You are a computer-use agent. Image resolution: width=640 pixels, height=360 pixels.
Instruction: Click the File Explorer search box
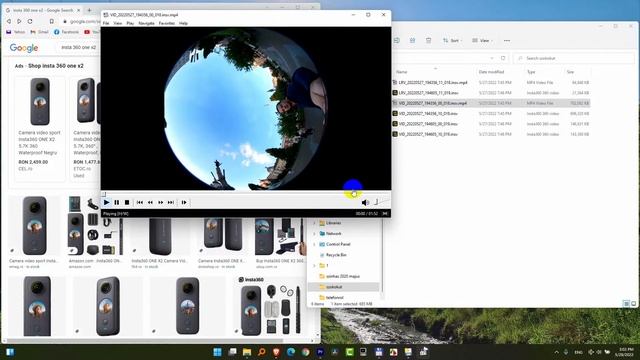tap(573, 58)
